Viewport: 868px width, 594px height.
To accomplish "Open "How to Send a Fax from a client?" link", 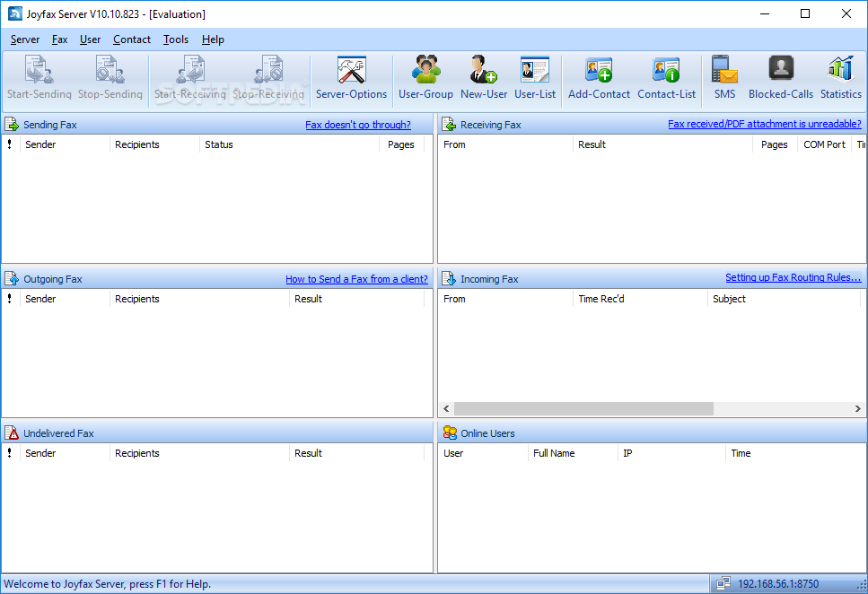I will 356,279.
